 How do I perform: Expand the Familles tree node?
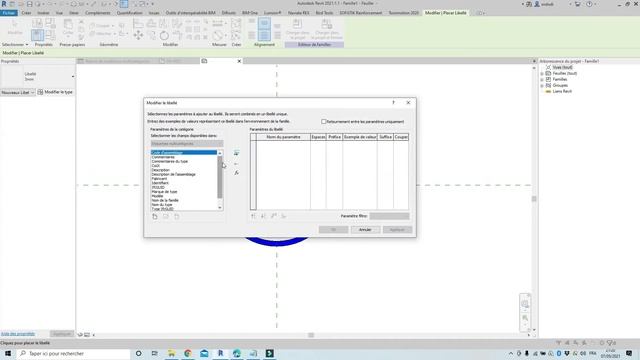[x=542, y=80]
